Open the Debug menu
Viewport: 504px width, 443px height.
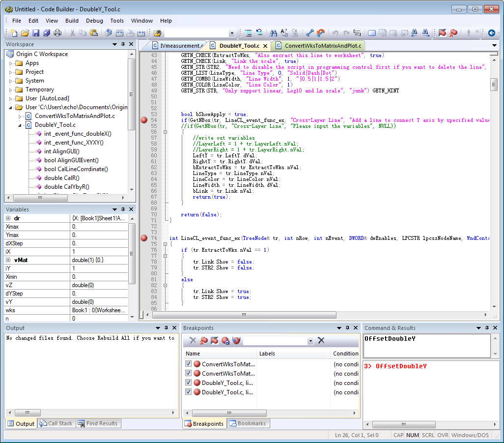(95, 21)
